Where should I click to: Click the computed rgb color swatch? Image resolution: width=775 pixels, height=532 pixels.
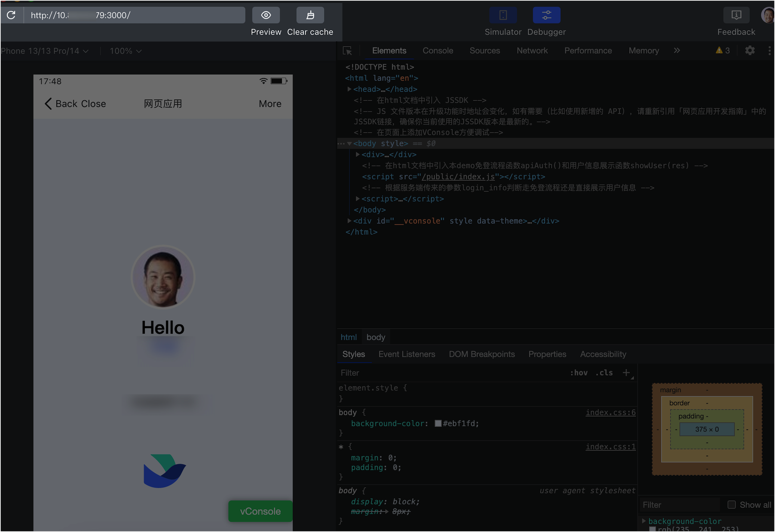652,529
